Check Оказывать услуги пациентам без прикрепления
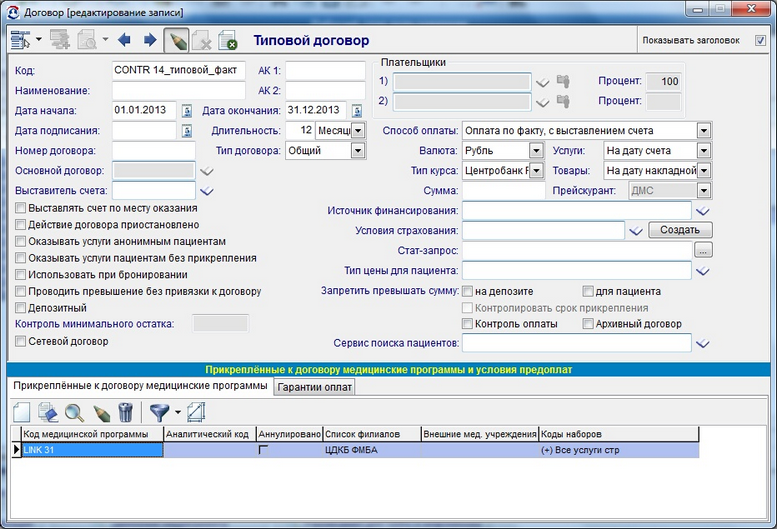 [x=20, y=258]
